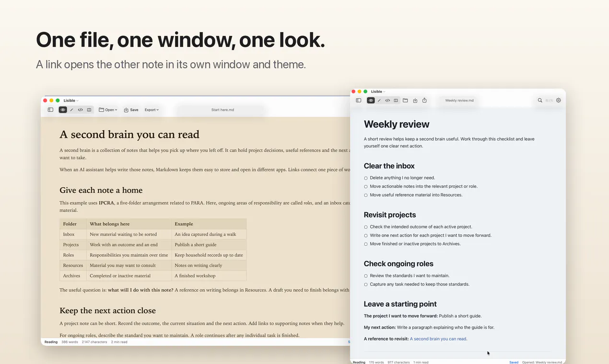Click '175 words' in Weekly review status bar
The image size is (609, 364).
pyautogui.click(x=376, y=363)
